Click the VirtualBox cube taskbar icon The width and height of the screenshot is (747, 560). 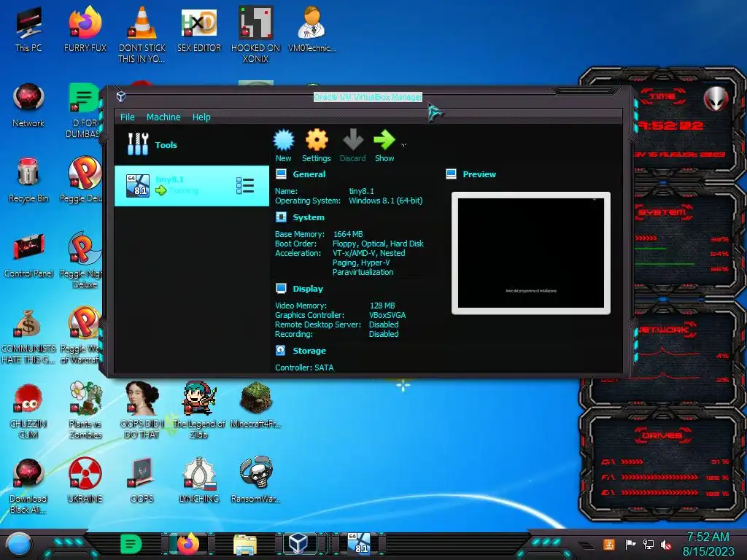click(298, 543)
